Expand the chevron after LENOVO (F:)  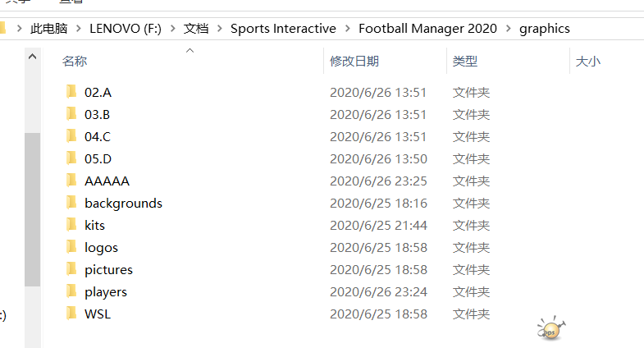172,29
